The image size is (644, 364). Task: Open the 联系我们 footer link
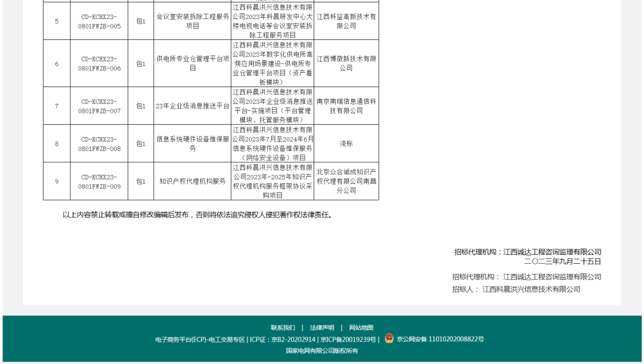(283, 328)
